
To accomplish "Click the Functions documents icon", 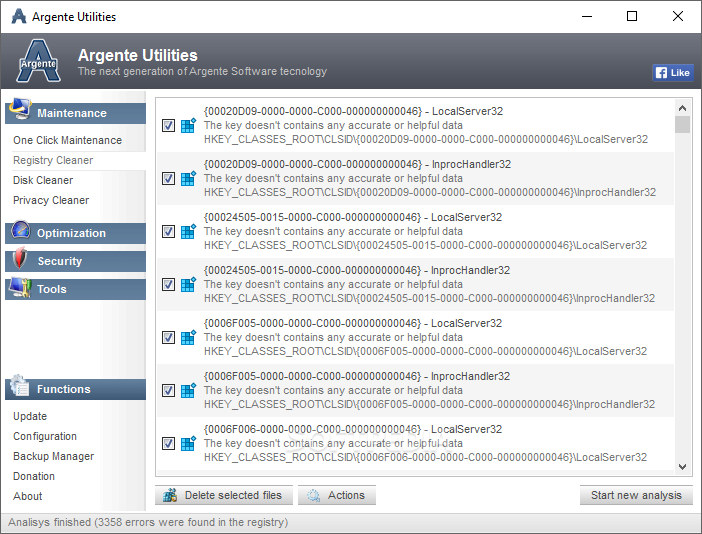I will [20, 386].
